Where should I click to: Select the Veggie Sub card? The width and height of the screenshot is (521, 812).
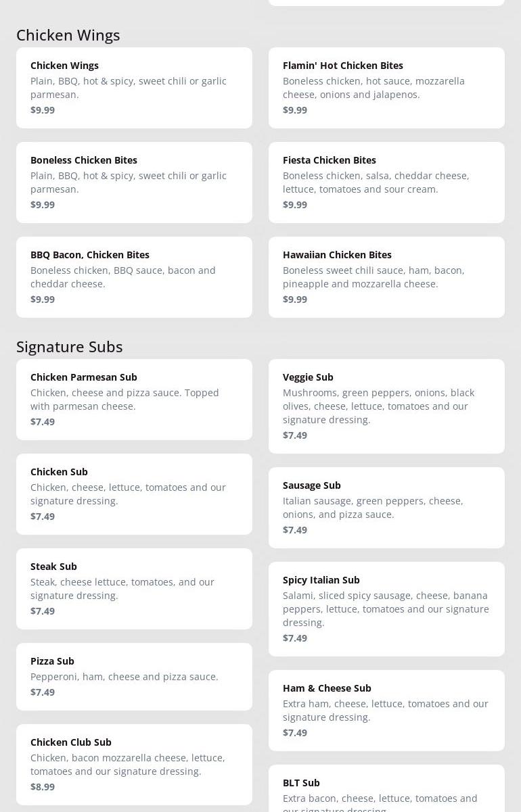386,406
